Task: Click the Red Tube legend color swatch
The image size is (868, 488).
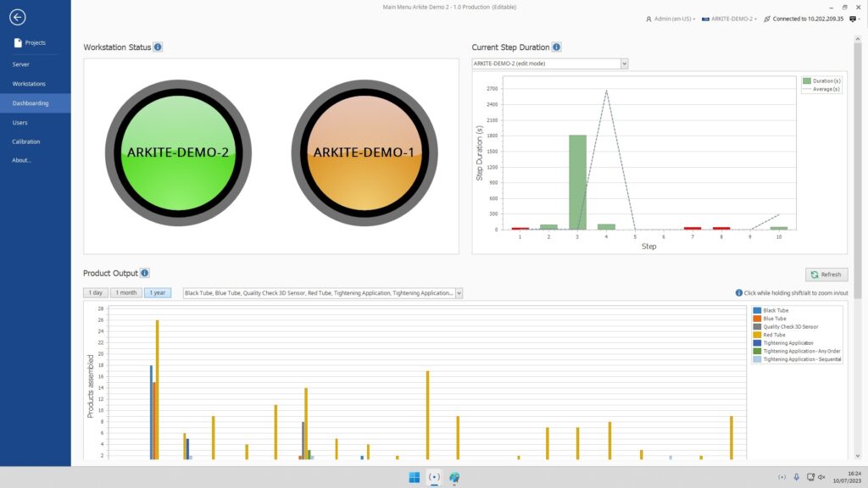Action: [757, 335]
